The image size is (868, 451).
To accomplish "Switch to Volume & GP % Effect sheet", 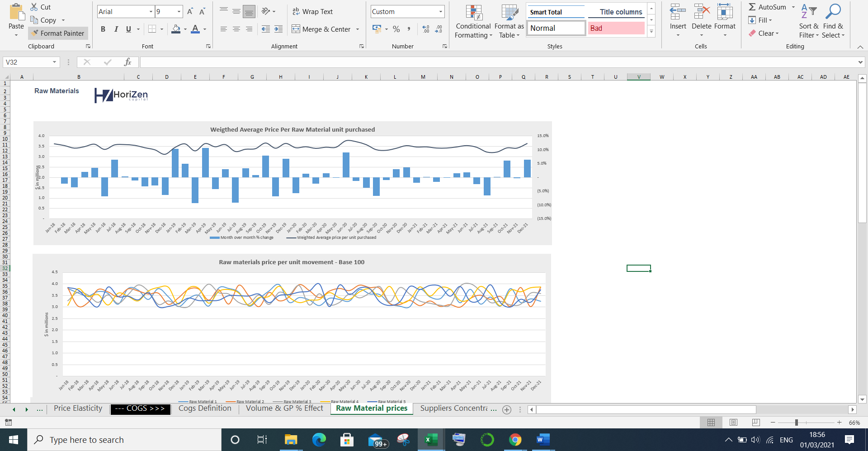I will (284, 408).
